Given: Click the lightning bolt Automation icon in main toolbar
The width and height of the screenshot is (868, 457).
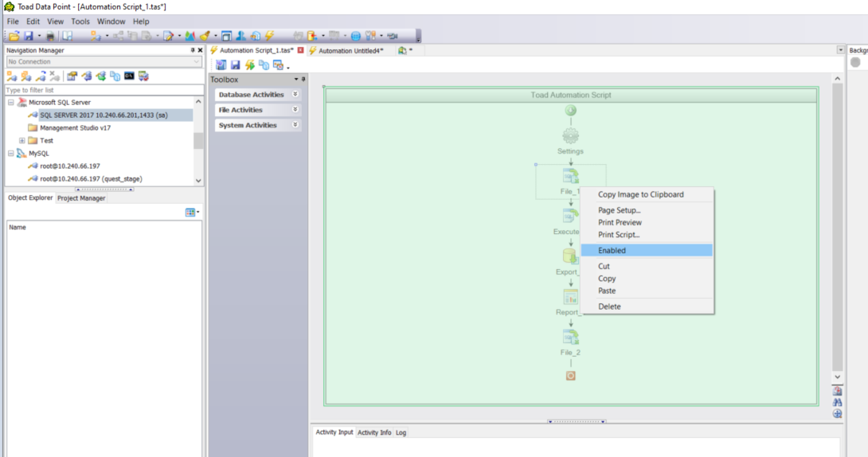Looking at the screenshot, I should pyautogui.click(x=270, y=36).
